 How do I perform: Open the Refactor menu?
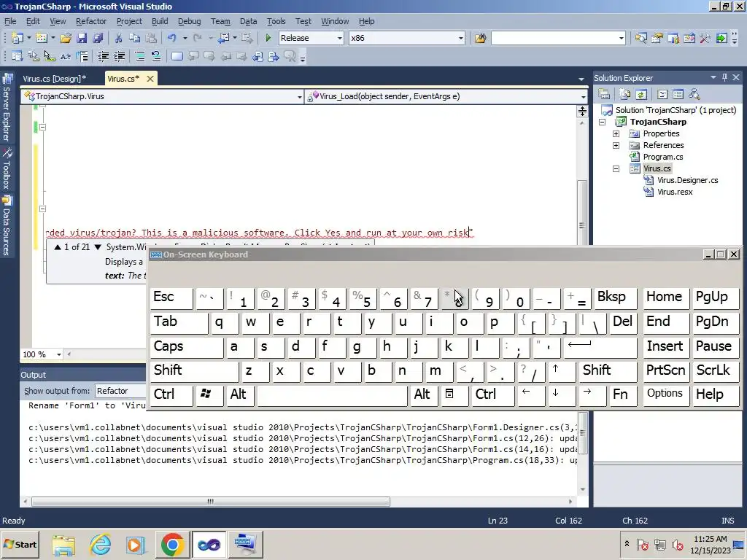pyautogui.click(x=91, y=21)
